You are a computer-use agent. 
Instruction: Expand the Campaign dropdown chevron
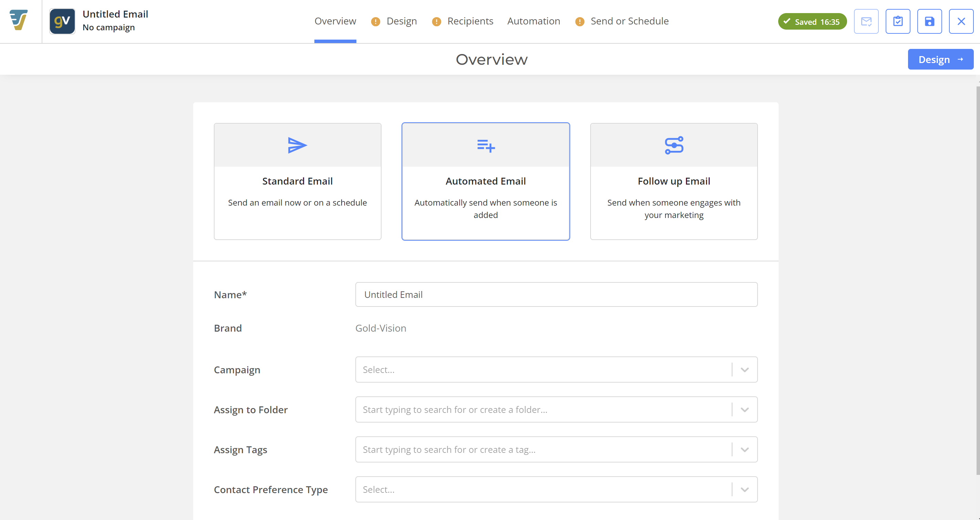tap(744, 370)
